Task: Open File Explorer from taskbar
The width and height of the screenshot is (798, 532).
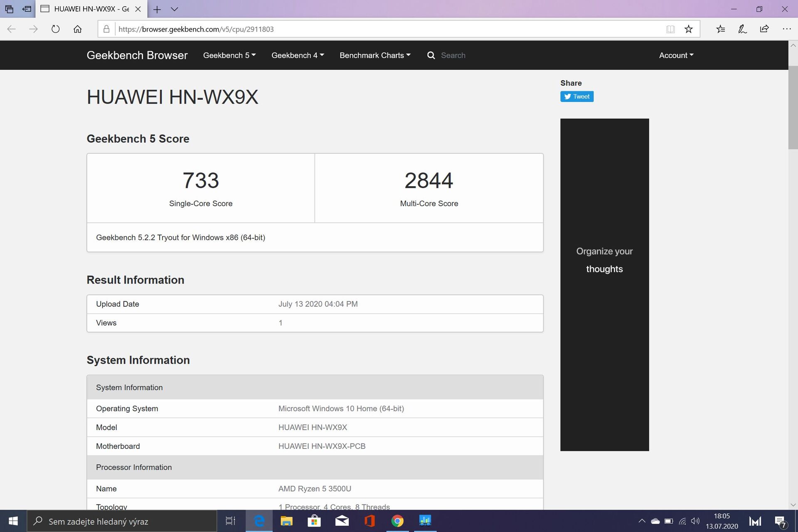Action: tap(286, 521)
